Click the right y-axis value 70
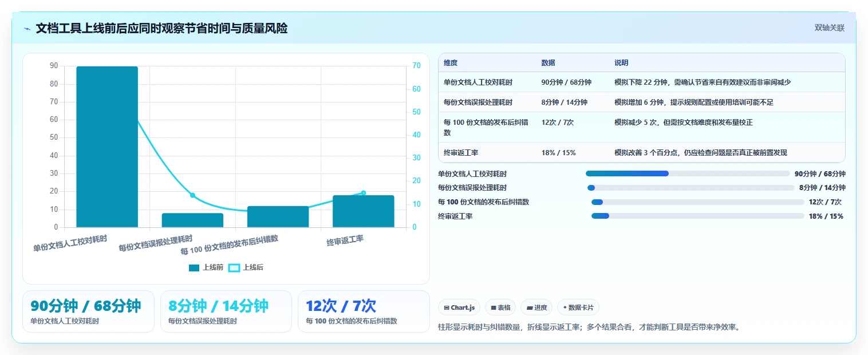 coord(417,66)
